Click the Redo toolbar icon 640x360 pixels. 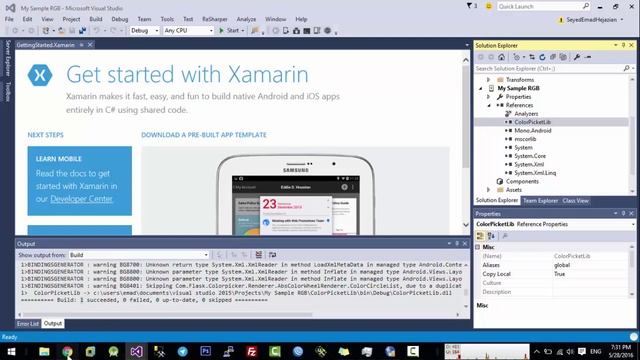click(x=113, y=31)
